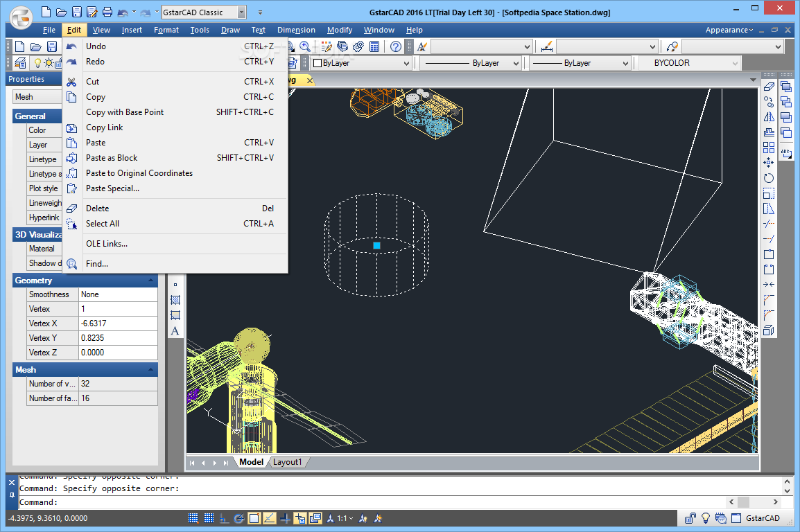Select the Trim tool
The width and height of the screenshot is (800, 532).
(x=769, y=224)
